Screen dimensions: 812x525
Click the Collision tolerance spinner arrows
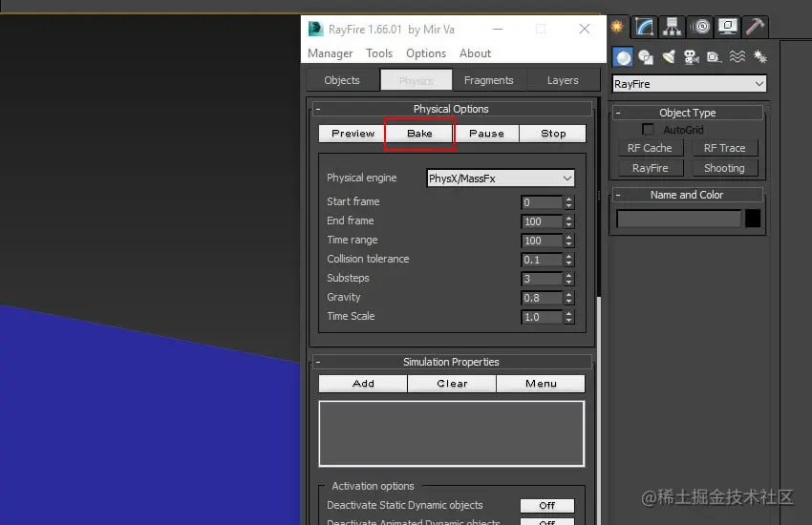pyautogui.click(x=569, y=260)
